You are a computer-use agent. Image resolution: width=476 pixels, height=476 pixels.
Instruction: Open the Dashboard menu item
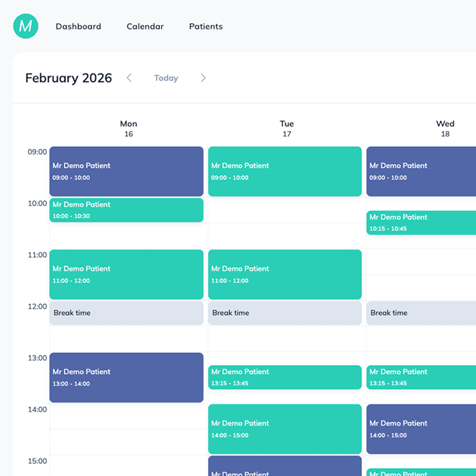(78, 27)
